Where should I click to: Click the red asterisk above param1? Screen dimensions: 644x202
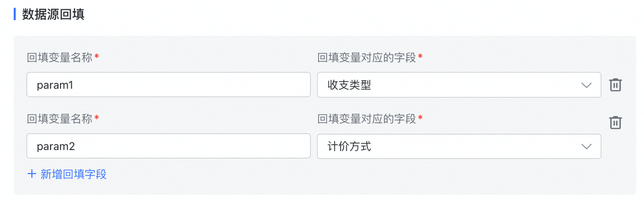97,57
